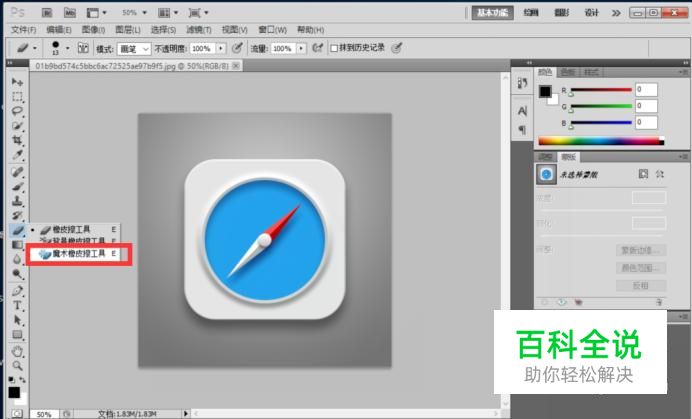Reset default foreground and background colors

coord(12,380)
